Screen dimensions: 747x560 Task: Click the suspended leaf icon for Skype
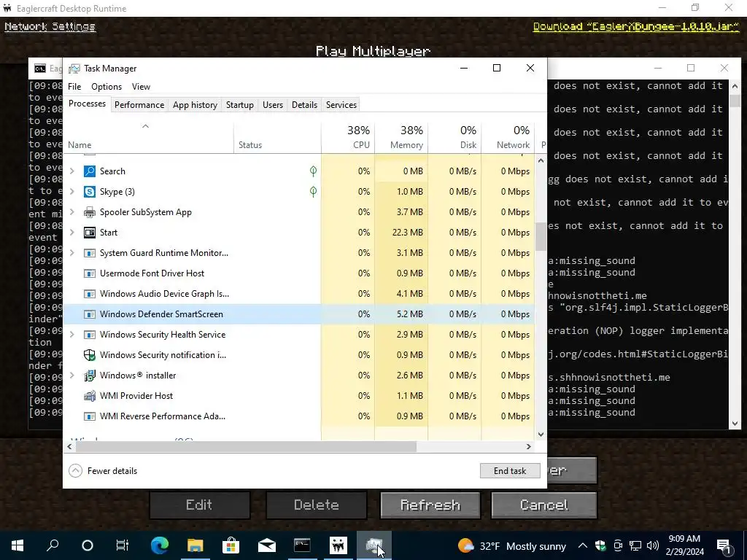(313, 192)
